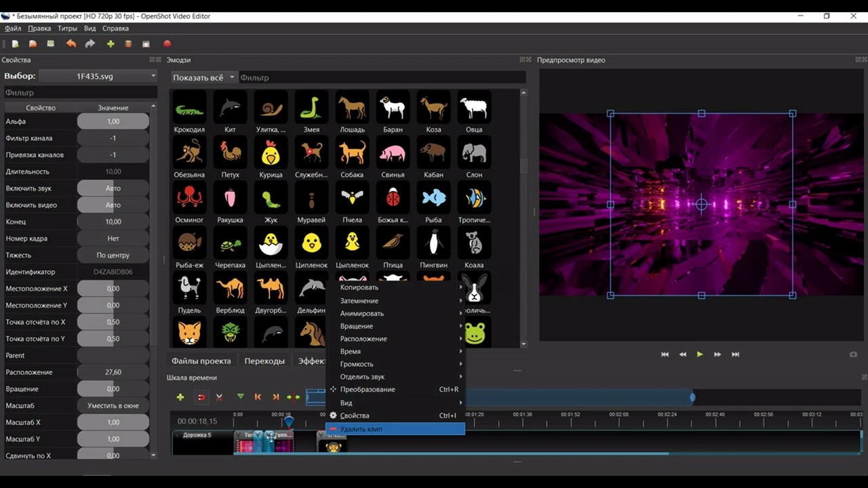Close the Свойства panel
The image size is (868, 488).
pos(158,60)
